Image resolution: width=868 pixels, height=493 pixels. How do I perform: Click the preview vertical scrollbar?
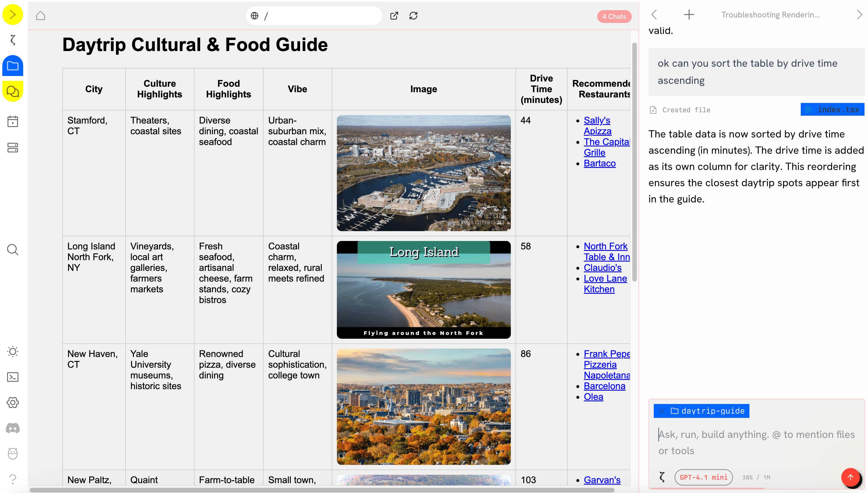(634, 162)
